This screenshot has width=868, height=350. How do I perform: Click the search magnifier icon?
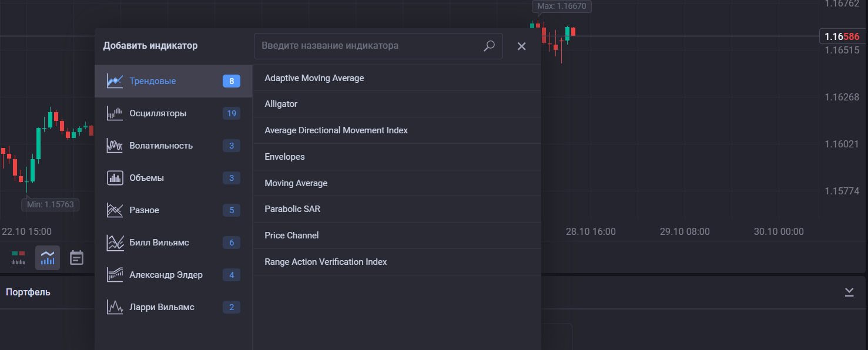[x=489, y=46]
